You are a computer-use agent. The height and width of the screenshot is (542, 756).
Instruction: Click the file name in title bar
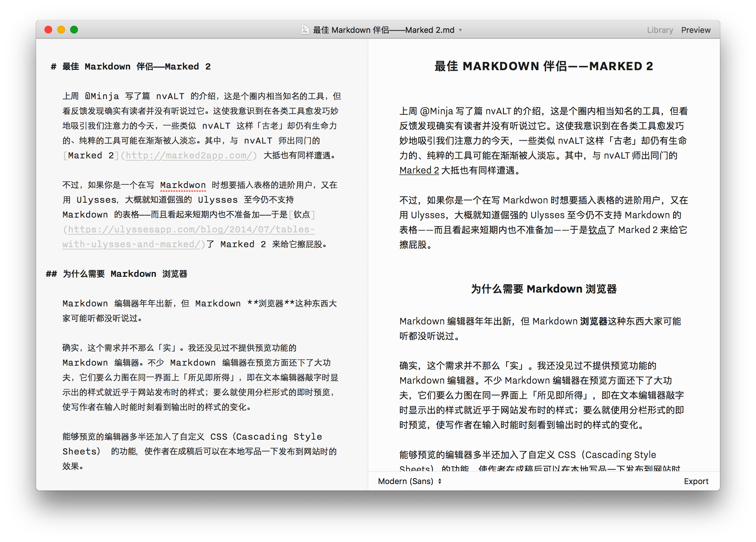383,30
